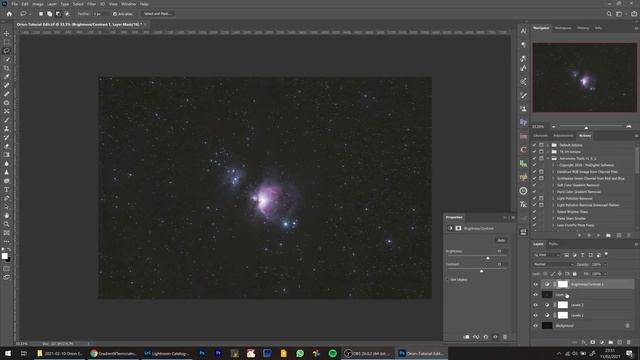This screenshot has width=640, height=360.
Task: Click the Feather input field
Action: (100, 14)
